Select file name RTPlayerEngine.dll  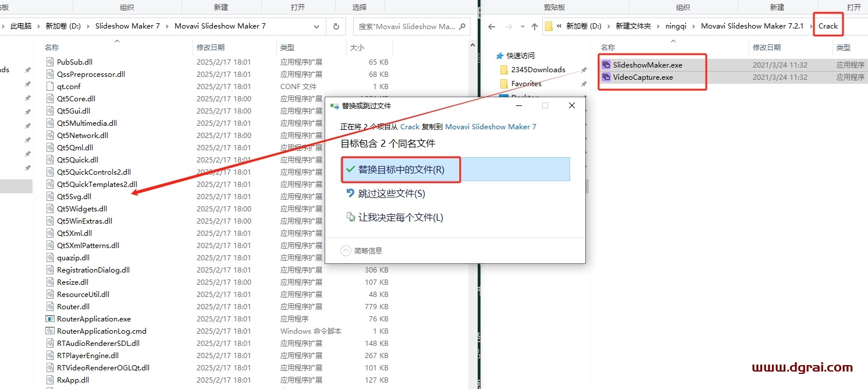tap(88, 355)
